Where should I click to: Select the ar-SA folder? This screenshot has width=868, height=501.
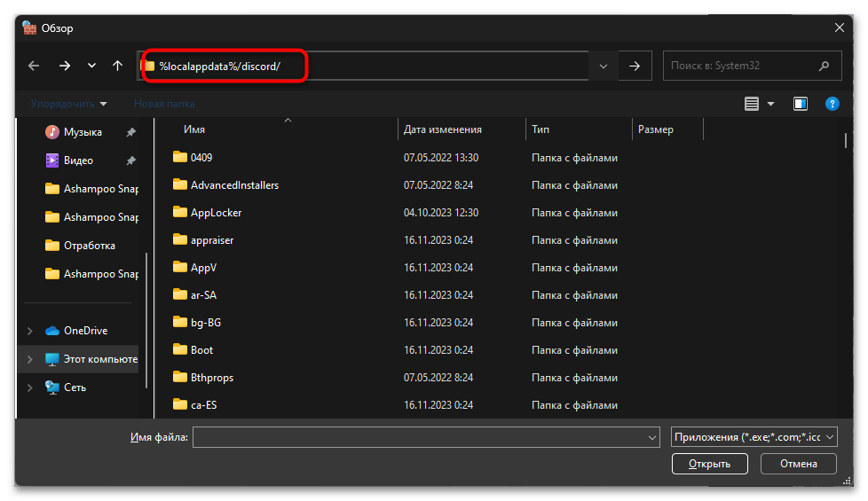coord(203,295)
